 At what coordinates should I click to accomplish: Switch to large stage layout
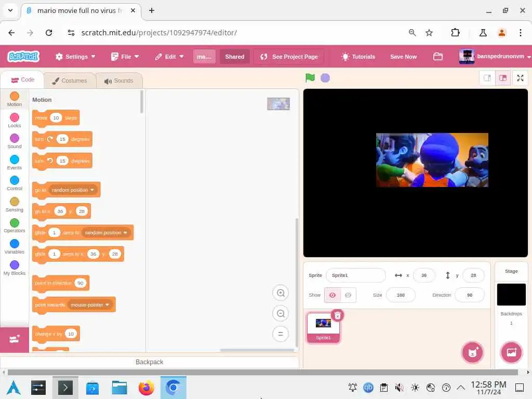[503, 78]
